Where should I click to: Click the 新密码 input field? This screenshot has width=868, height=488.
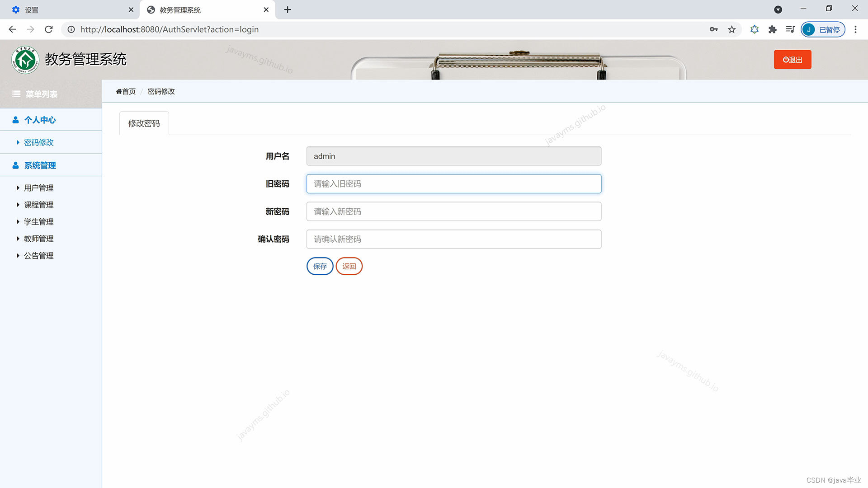(453, 211)
